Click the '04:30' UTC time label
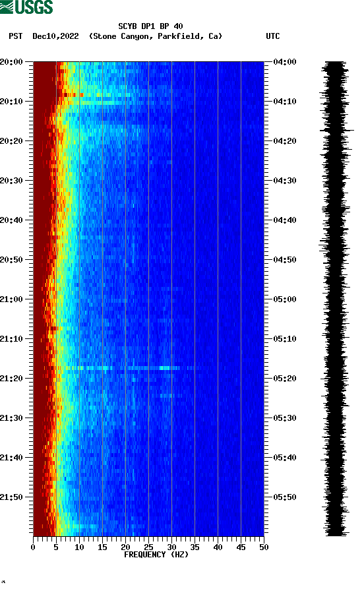 [x=285, y=181]
